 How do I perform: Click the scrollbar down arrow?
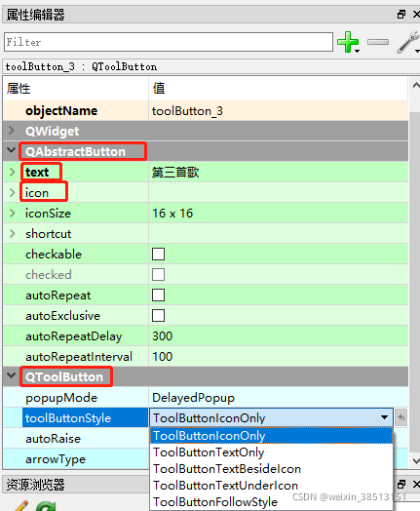tap(416, 461)
